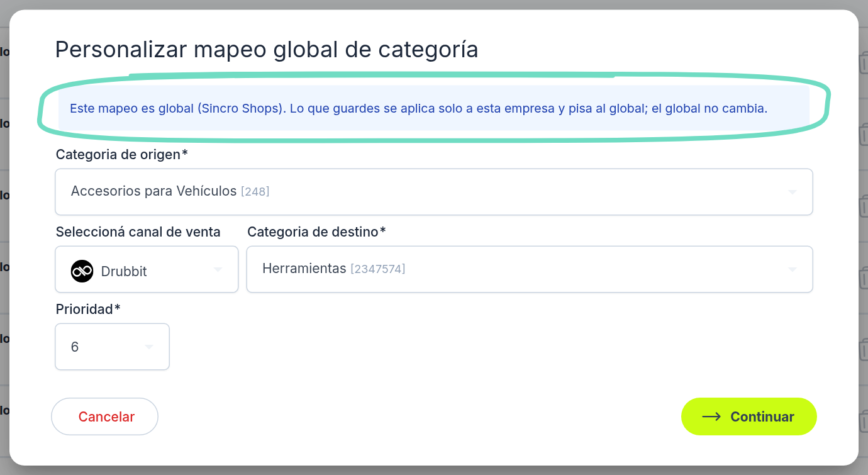Click the Categoria de destino label
The height and width of the screenshot is (475, 868).
316,232
